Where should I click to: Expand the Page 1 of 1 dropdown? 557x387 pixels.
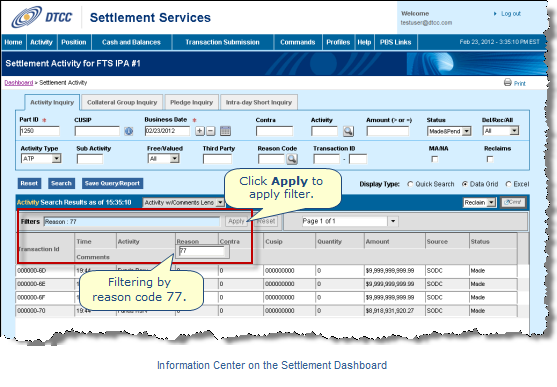[350, 221]
